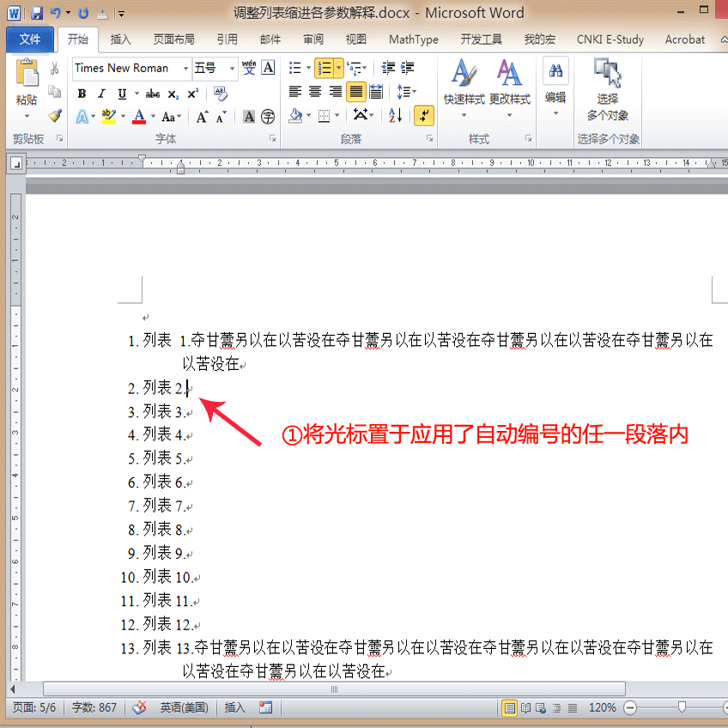Click the Increase Indent icon
Screen dimensions: 728x728
pos(407,68)
